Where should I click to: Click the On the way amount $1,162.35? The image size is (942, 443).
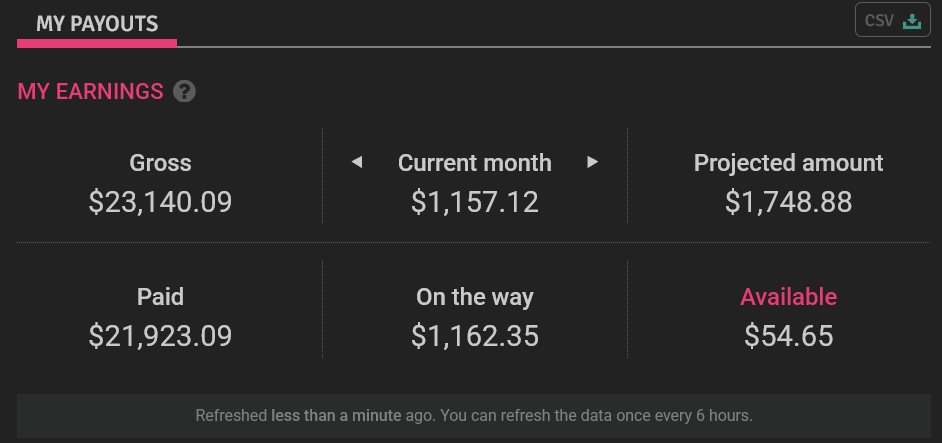click(x=475, y=335)
